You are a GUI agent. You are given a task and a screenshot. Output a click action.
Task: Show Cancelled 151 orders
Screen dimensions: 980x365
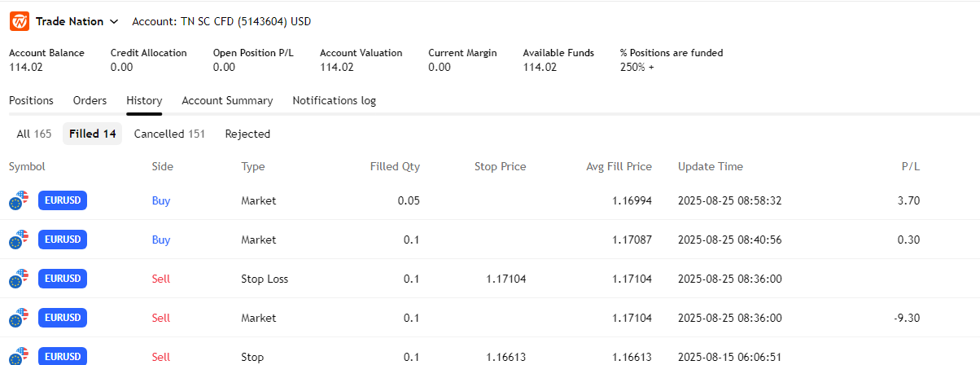[x=169, y=134]
